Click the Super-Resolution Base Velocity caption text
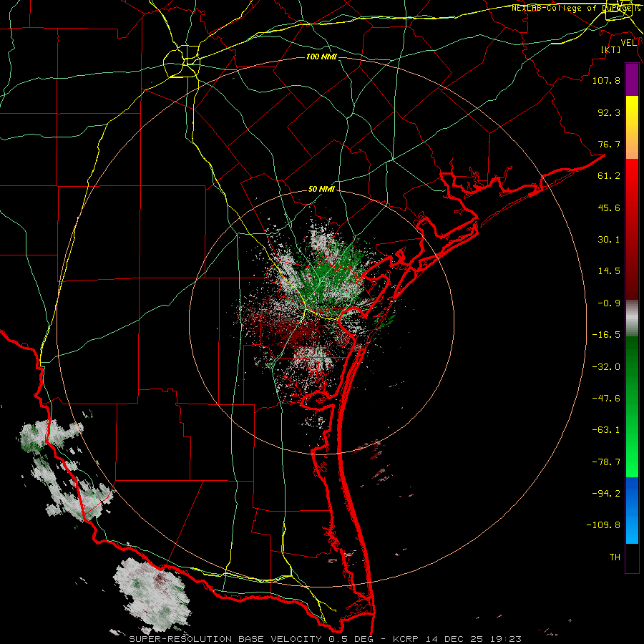This screenshot has height=644, width=644. click(326, 639)
